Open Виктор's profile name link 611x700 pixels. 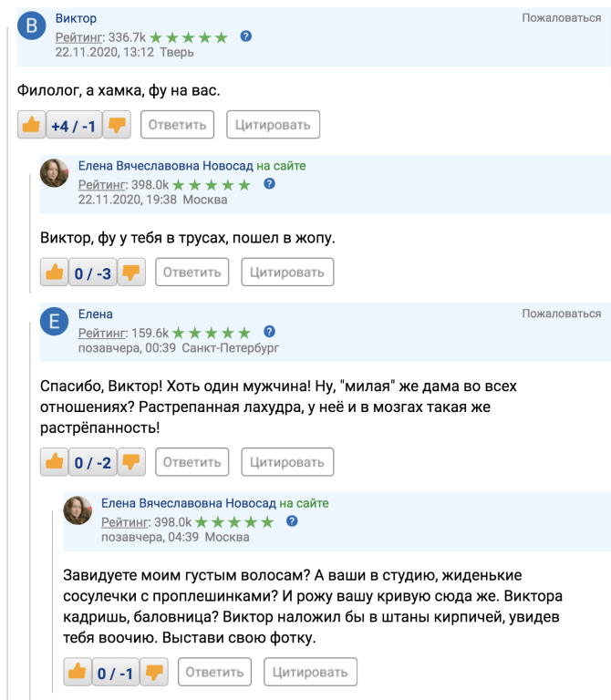click(76, 18)
